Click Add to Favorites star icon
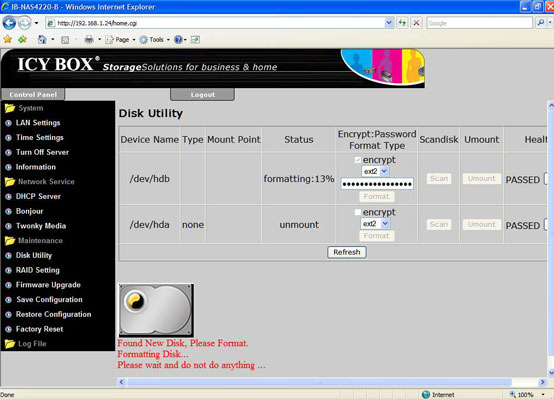Viewport: 554px width, 400px height. click(22, 39)
